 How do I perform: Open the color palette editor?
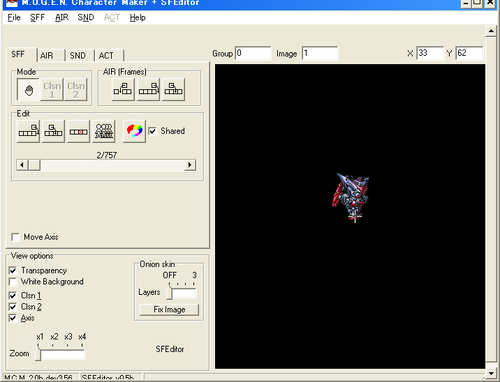[134, 131]
